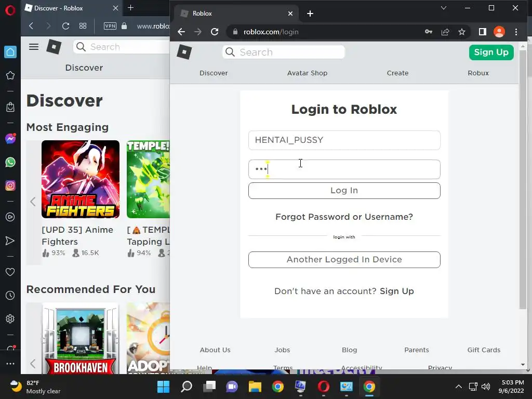
Task: Open Parents footer link
Action: coord(416,350)
